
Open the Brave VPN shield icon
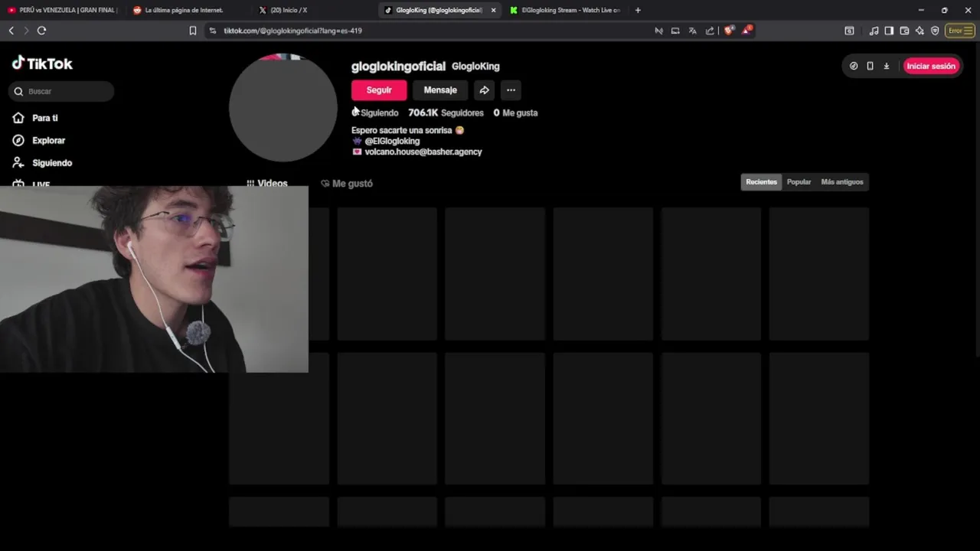pos(935,31)
